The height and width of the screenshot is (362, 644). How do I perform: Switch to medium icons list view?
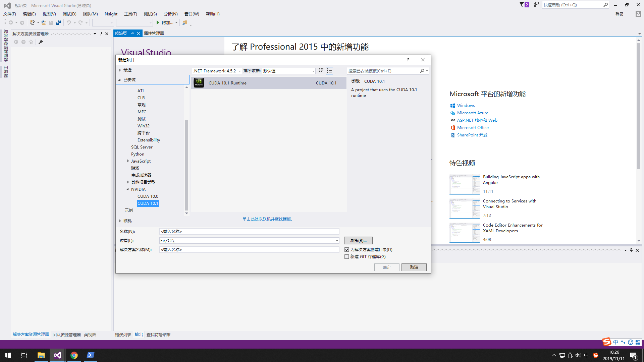click(329, 71)
